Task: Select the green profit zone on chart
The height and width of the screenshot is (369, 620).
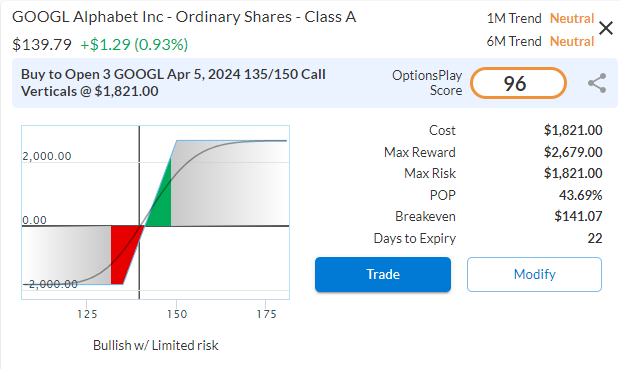Action: point(161,200)
